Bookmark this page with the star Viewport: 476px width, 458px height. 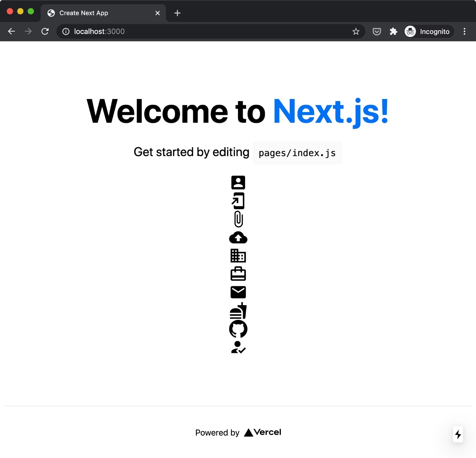[356, 32]
